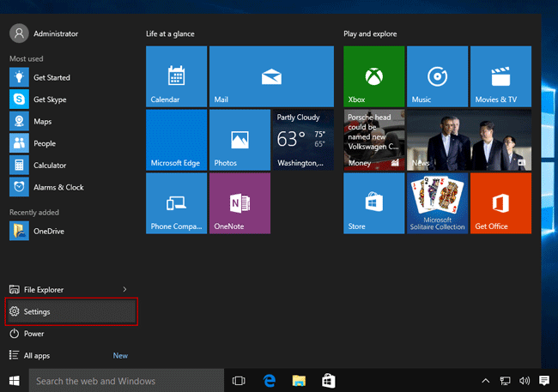Click the Power option
This screenshot has height=392, width=558.
click(71, 334)
